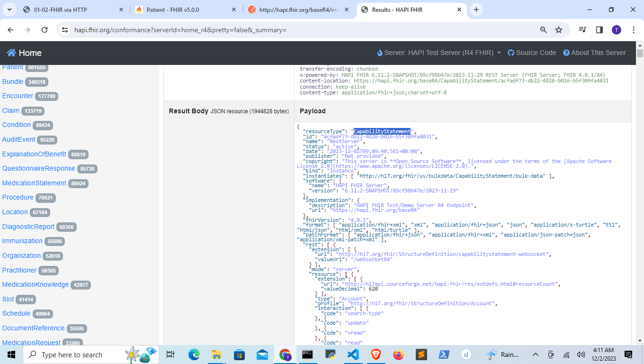Open a new browser tab
644x364 pixels.
coord(476,9)
